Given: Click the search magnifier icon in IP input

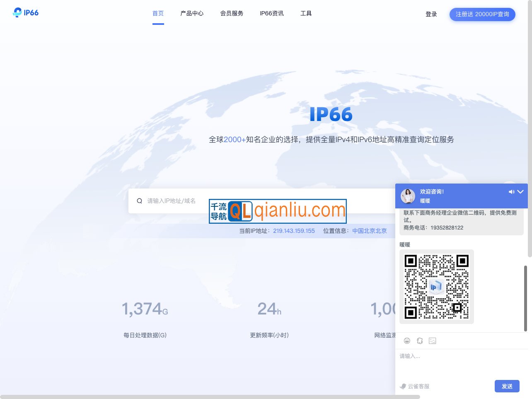Looking at the screenshot, I should pyautogui.click(x=140, y=201).
